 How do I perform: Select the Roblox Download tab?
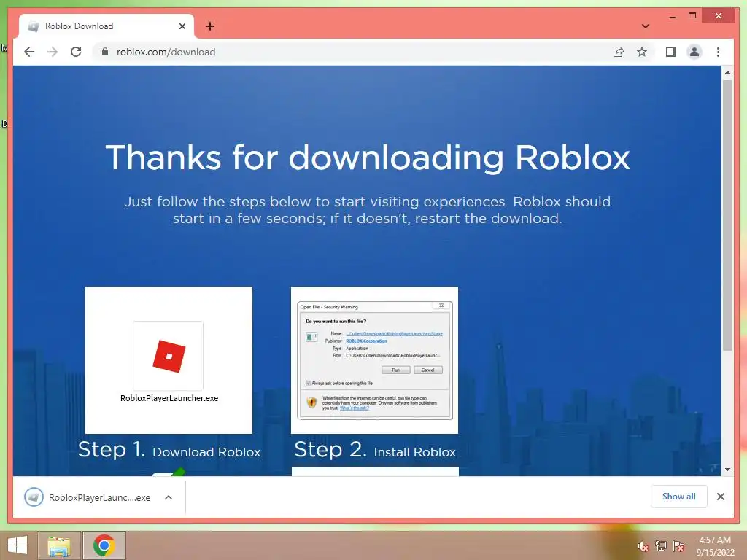click(107, 26)
